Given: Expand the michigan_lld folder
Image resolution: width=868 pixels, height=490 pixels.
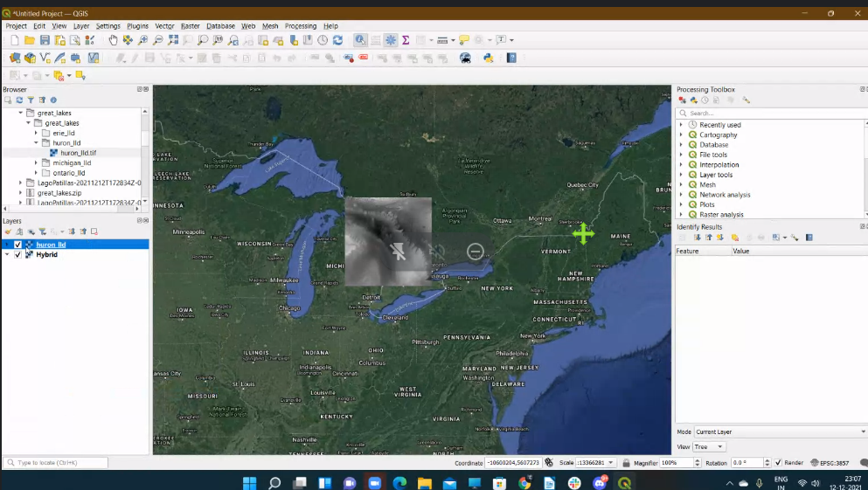Looking at the screenshot, I should 36,162.
